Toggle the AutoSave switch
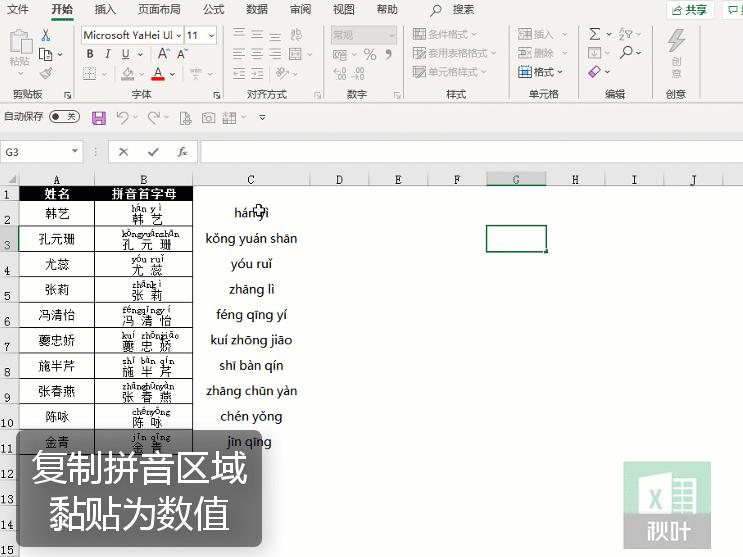The image size is (743, 557). [x=64, y=117]
